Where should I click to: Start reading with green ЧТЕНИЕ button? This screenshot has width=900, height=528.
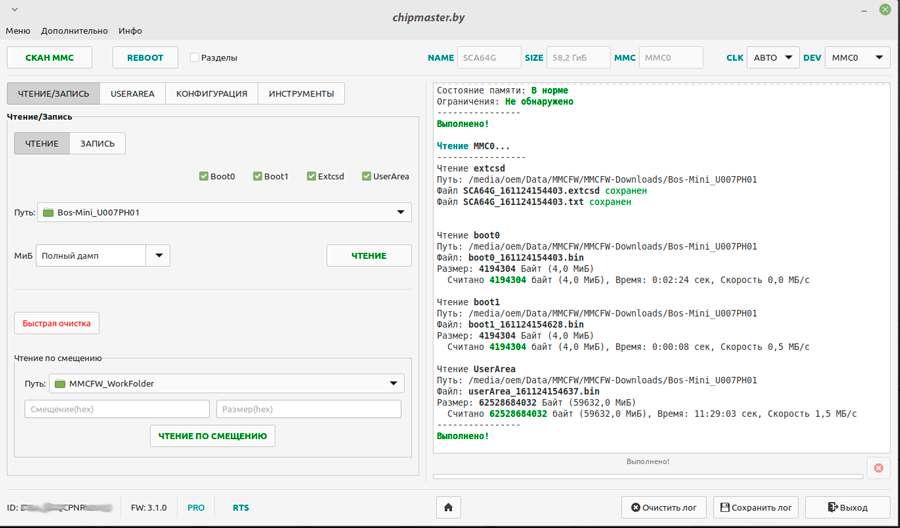[x=369, y=255]
